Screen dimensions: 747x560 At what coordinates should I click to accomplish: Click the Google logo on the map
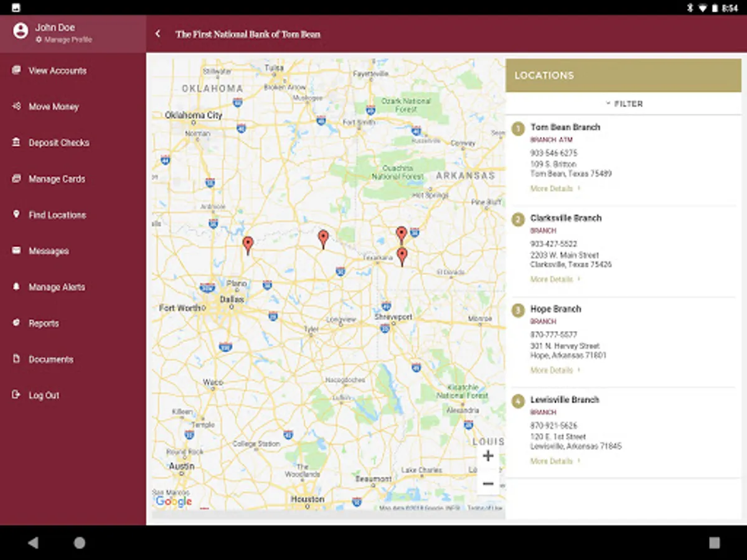pos(174,502)
